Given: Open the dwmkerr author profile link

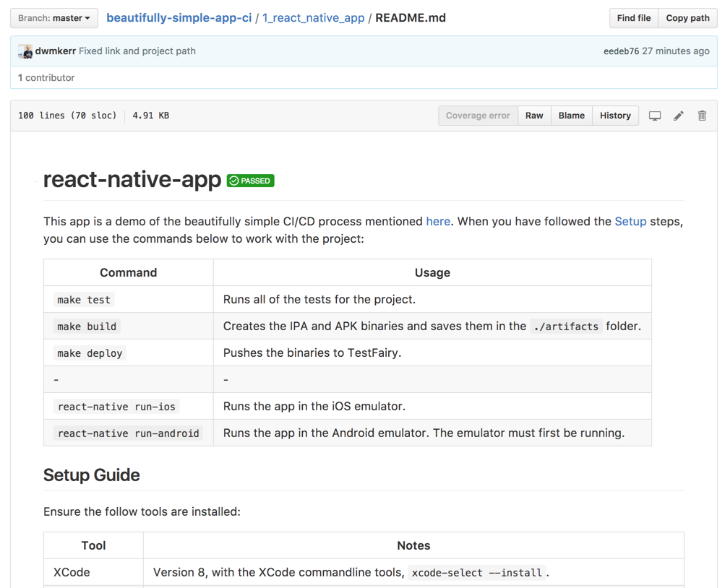Looking at the screenshot, I should [56, 51].
